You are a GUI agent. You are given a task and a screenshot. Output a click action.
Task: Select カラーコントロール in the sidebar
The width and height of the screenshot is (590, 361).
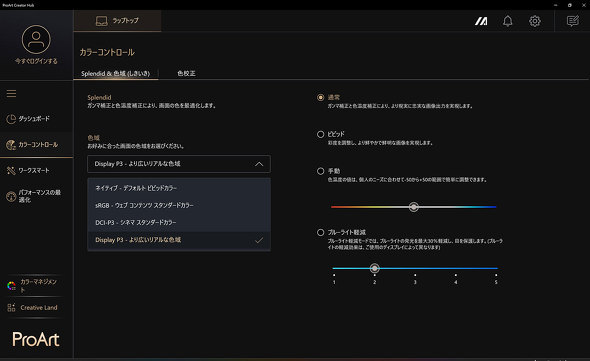(36, 145)
